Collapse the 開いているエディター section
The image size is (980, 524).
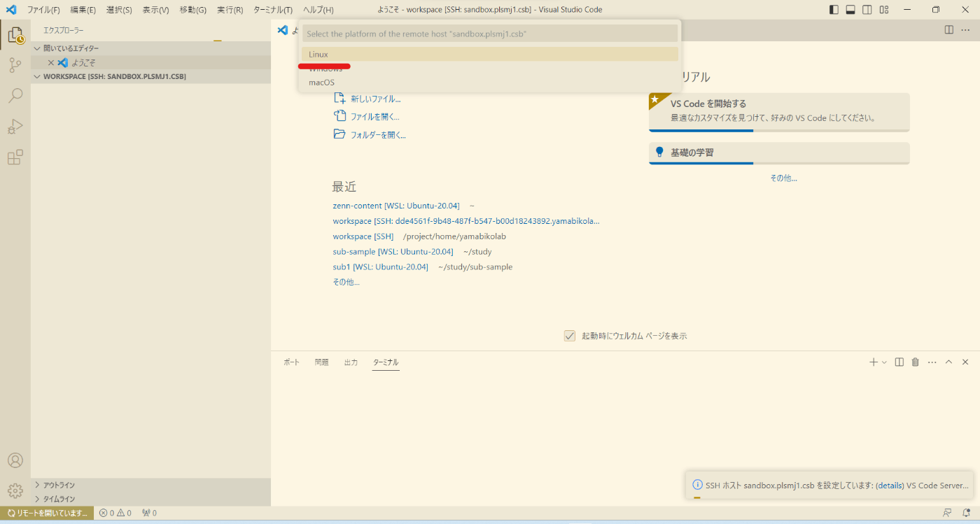(x=150, y=48)
